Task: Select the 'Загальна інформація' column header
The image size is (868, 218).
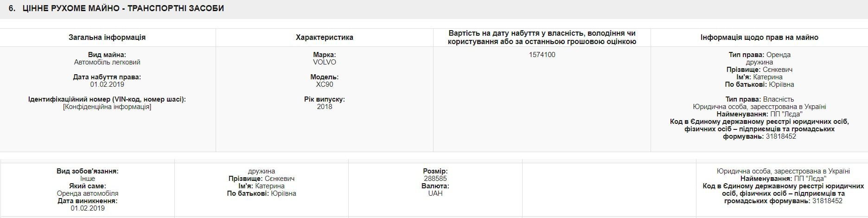Action: 107,37
